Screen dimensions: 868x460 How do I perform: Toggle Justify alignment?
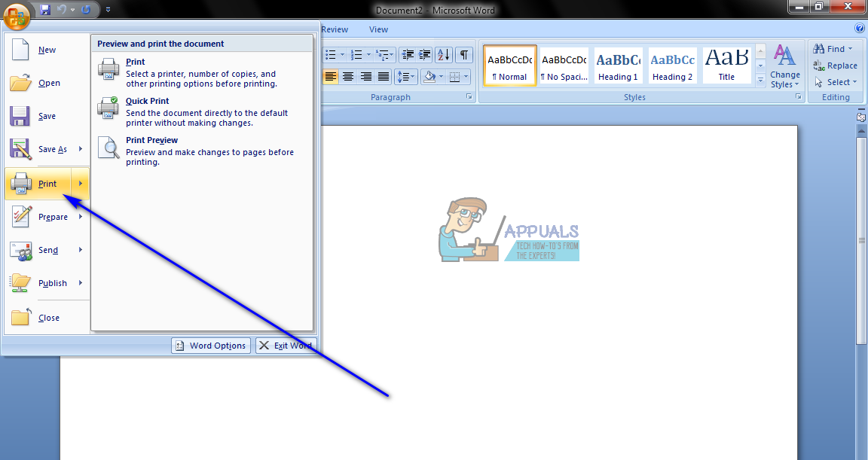[384, 77]
